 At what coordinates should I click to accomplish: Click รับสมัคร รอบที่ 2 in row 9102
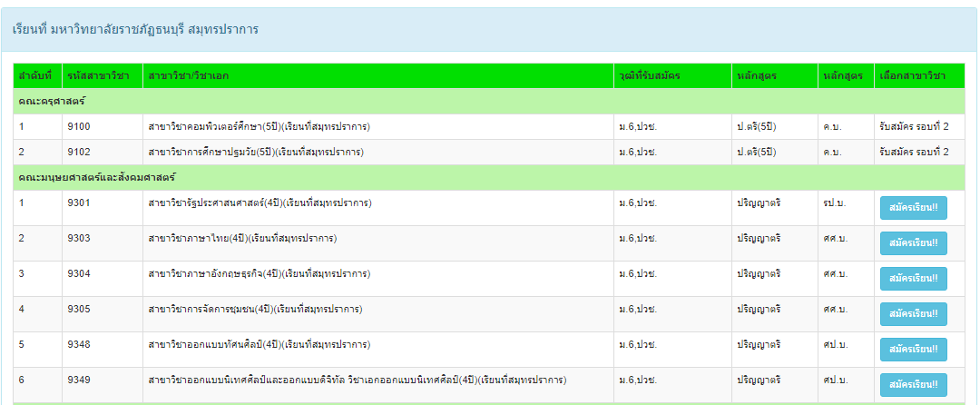[x=914, y=152]
